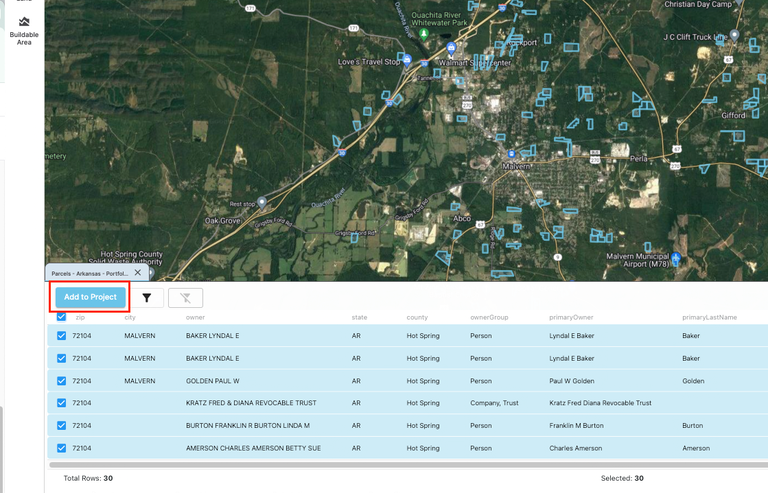Click the Selected: 30 status text

[x=622, y=478]
